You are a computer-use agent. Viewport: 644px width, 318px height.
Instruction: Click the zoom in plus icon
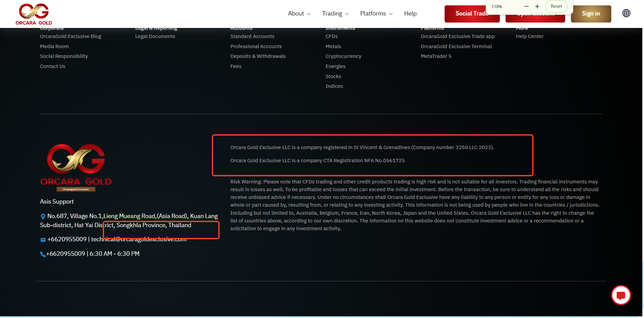(537, 6)
